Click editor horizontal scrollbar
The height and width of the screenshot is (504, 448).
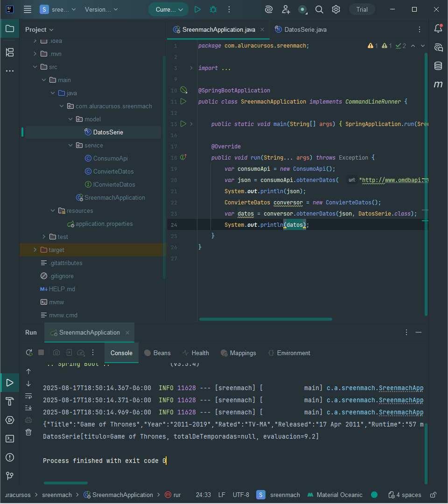[266, 319]
